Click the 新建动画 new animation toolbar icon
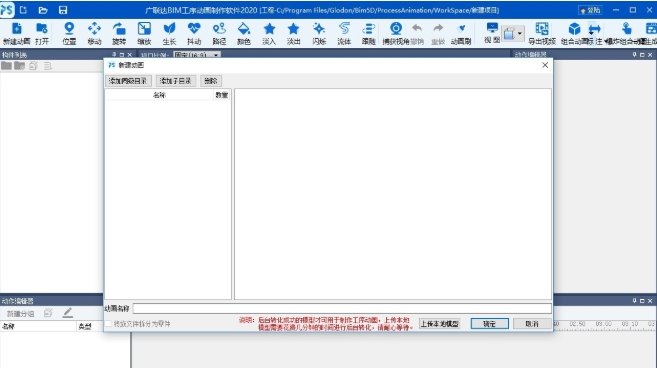Viewport: 657px width, 368px height. 17,34
